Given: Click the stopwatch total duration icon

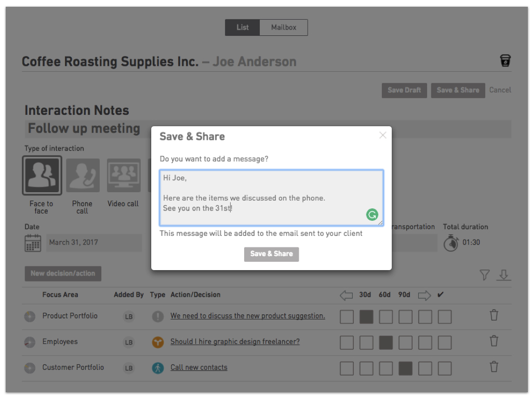Looking at the screenshot, I should [x=451, y=243].
